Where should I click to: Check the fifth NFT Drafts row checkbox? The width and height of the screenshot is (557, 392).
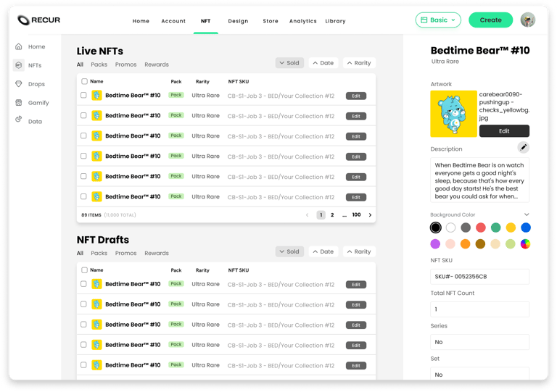(83, 364)
